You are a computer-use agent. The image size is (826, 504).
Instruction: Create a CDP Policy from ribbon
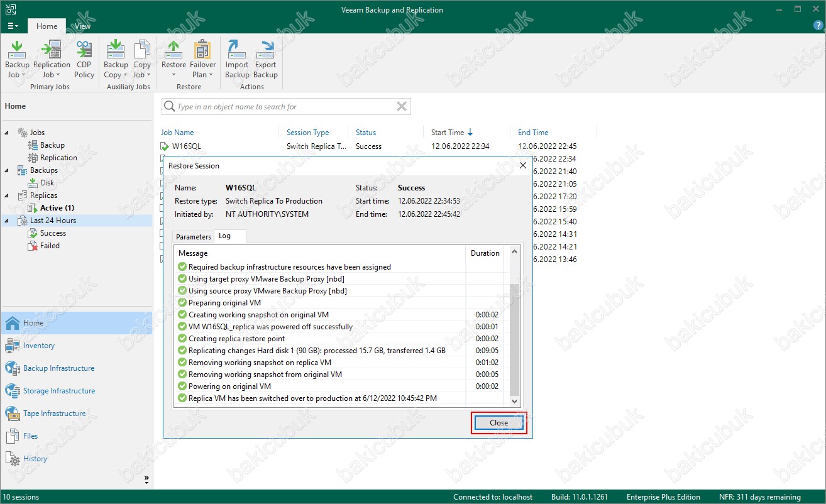(x=84, y=60)
